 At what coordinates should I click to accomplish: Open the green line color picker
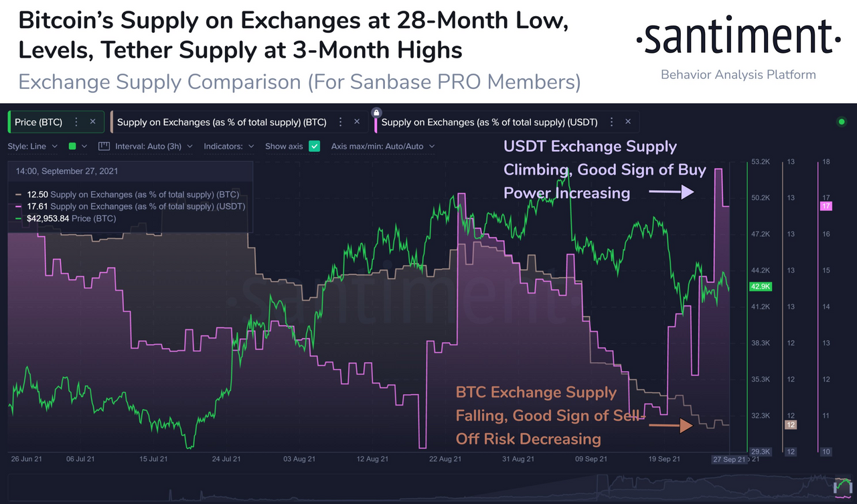(78, 146)
